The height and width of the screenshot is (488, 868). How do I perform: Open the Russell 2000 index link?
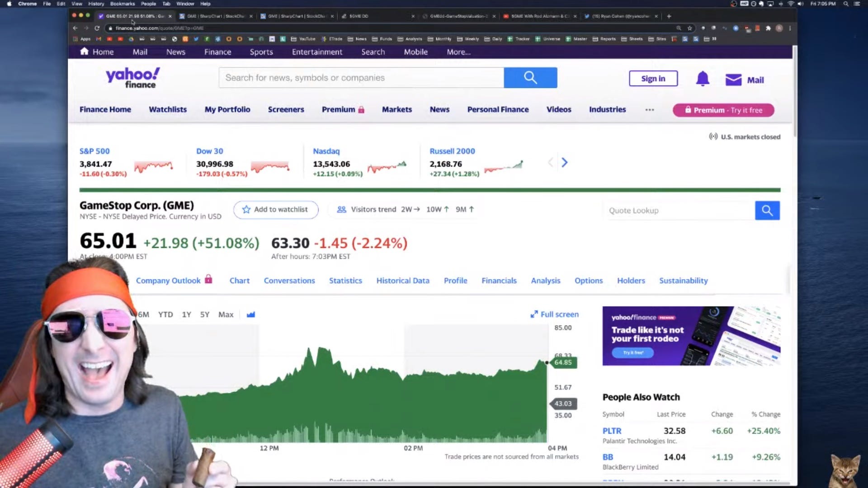(x=452, y=151)
